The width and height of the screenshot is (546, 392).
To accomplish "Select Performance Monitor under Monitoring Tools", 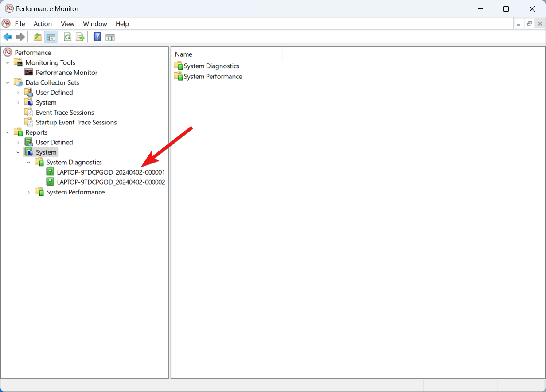I will coord(66,73).
